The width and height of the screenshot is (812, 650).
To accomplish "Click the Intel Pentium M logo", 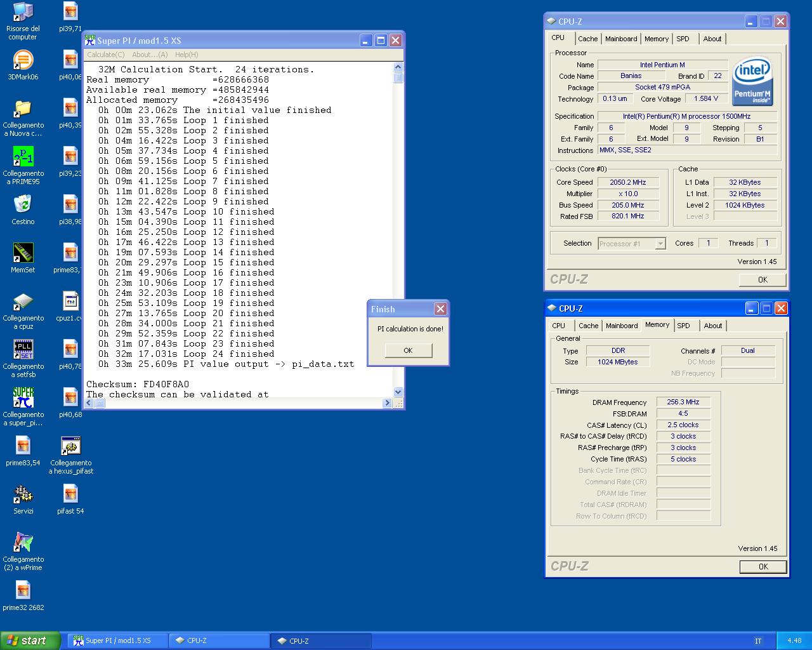I will [752, 81].
